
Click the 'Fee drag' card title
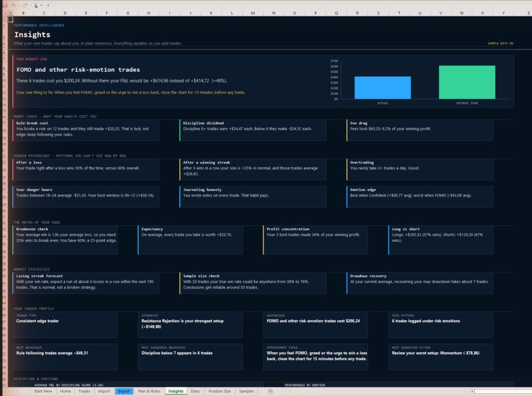point(359,123)
